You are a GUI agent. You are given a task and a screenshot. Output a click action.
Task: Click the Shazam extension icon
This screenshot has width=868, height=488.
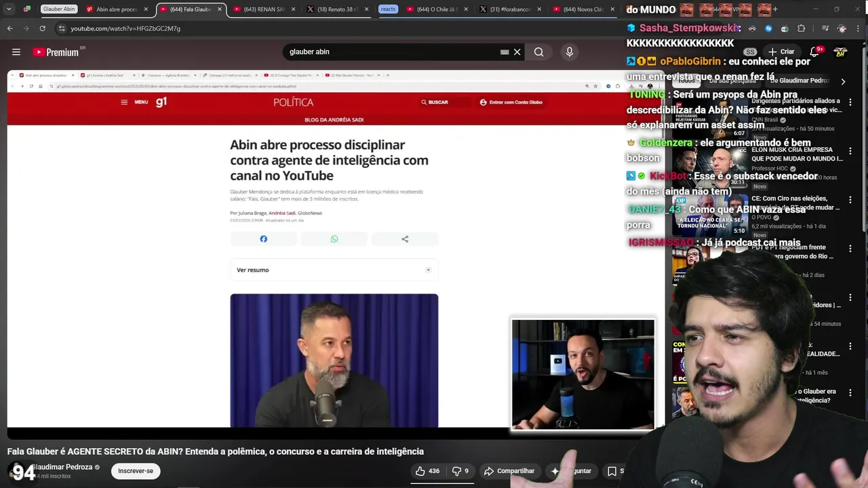click(x=768, y=28)
